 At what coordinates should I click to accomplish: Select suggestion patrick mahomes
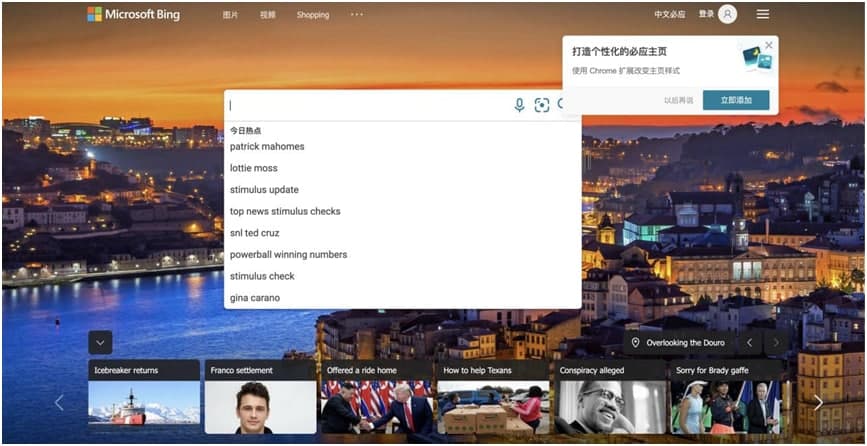coord(403,146)
